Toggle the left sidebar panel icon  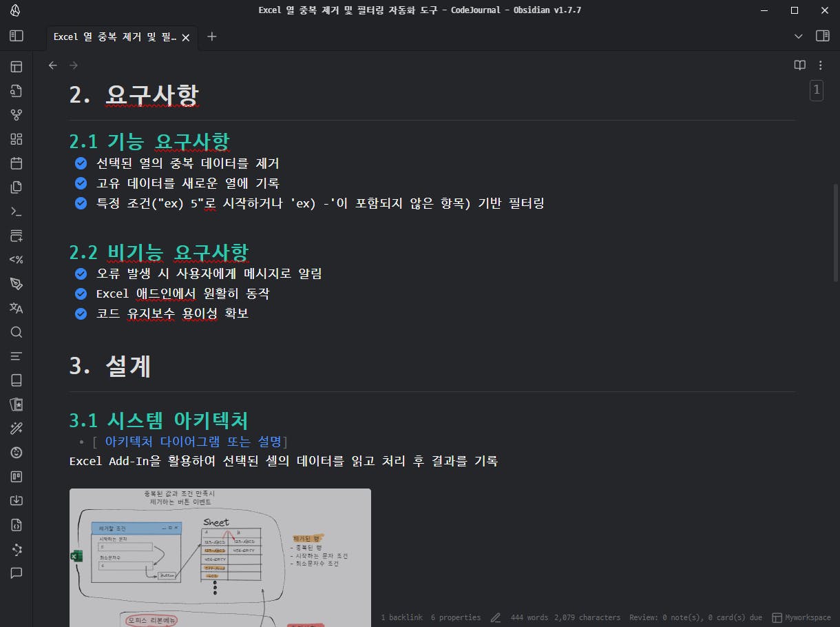click(x=16, y=36)
